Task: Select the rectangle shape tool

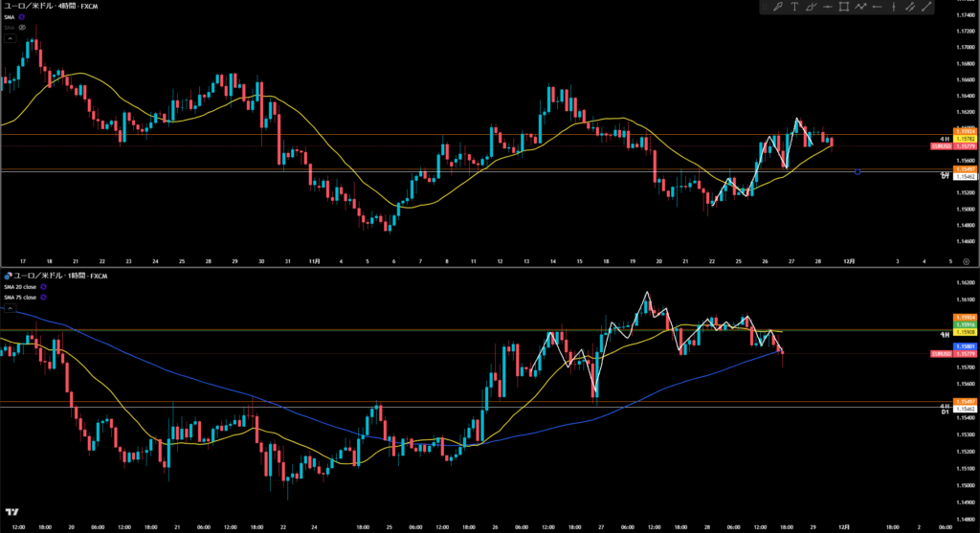Action: [x=844, y=8]
